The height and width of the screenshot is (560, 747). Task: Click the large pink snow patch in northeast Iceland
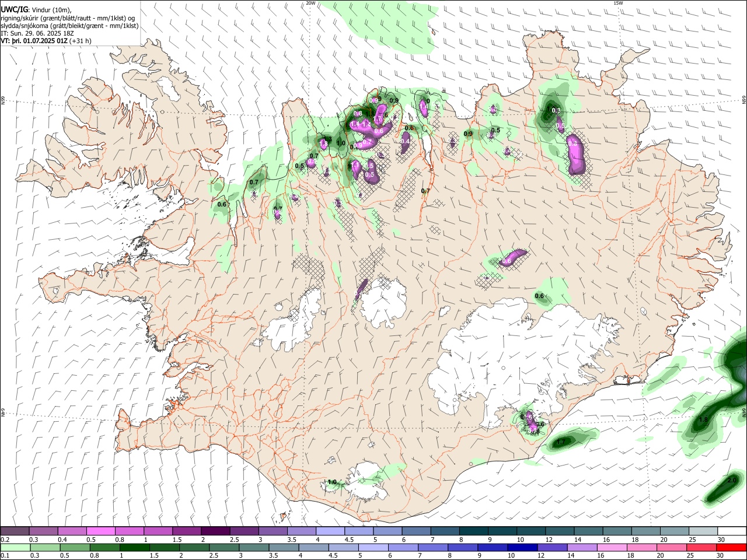pyautogui.click(x=577, y=153)
